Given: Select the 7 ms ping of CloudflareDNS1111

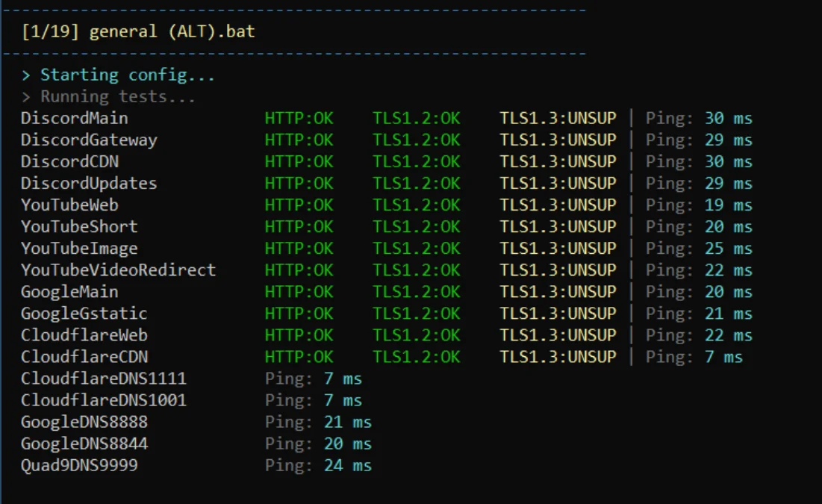Looking at the screenshot, I should click(343, 379).
